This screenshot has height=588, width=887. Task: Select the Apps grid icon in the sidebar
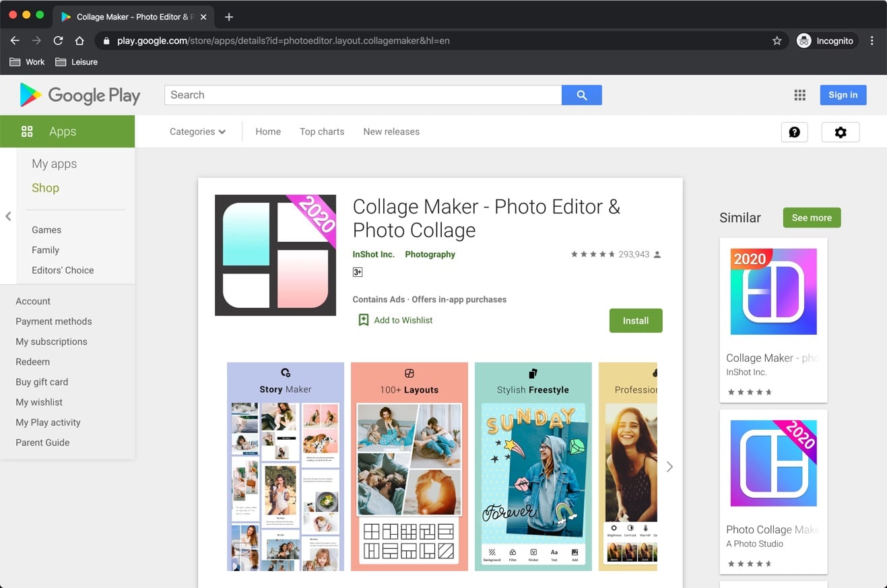(27, 131)
